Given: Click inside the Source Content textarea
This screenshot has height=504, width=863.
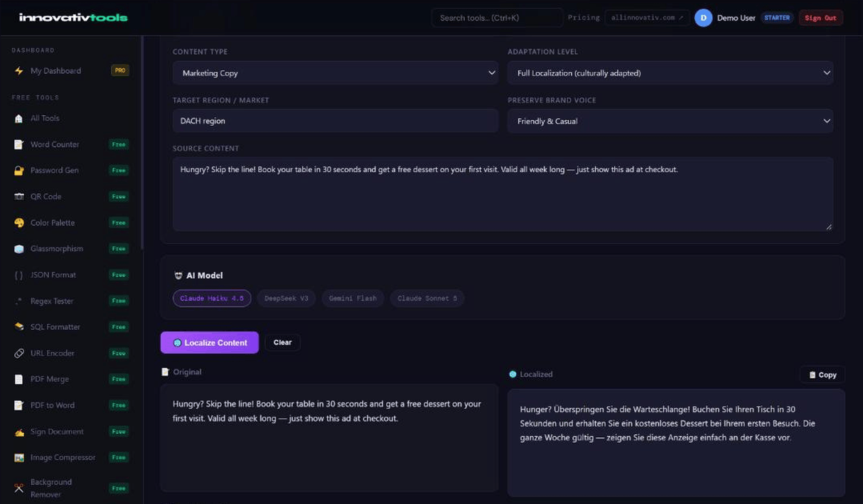Looking at the screenshot, I should [503, 194].
